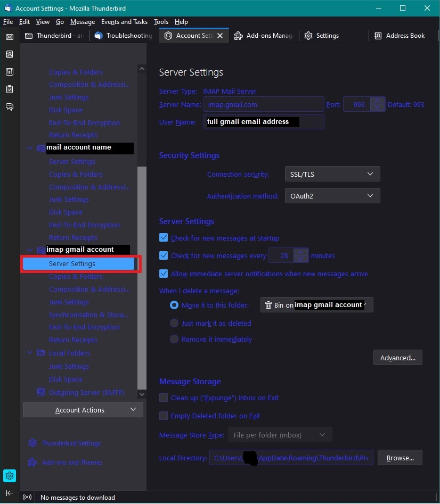Image resolution: width=440 pixels, height=504 pixels.
Task: Click the Thunderbird Settings gear icon
Action: point(32,443)
